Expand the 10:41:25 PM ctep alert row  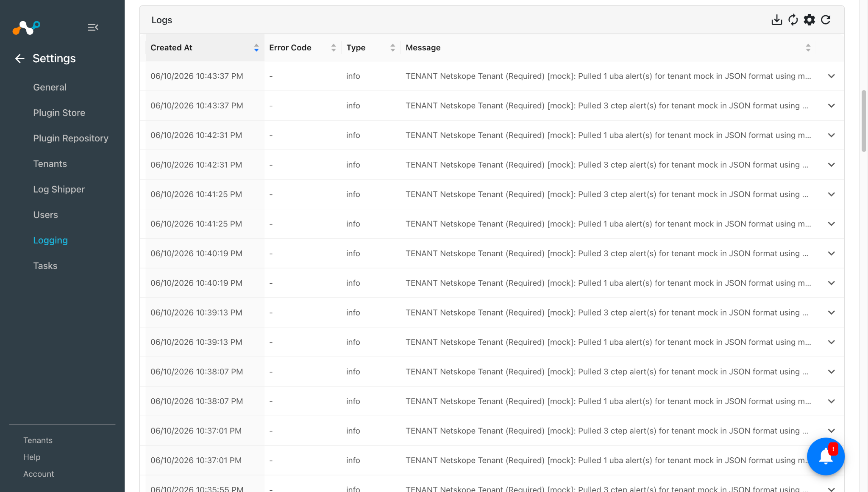coord(832,194)
